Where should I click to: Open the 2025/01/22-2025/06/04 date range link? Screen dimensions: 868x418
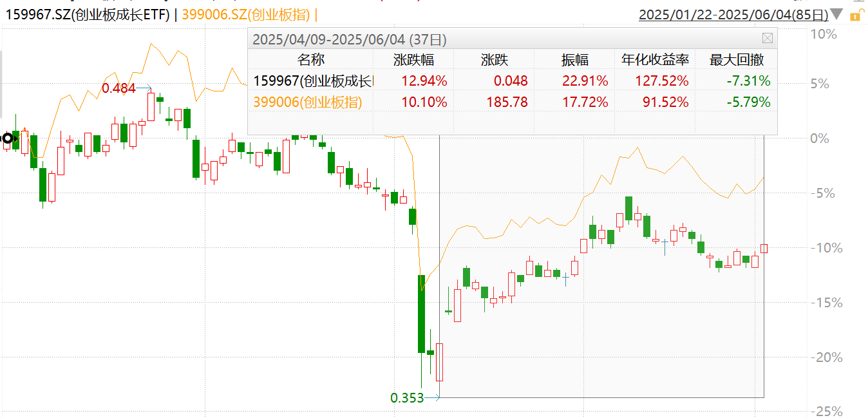(x=733, y=14)
